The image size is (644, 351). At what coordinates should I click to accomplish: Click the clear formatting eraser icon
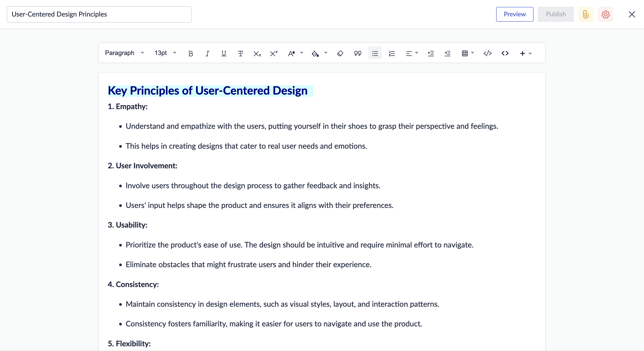coord(340,53)
